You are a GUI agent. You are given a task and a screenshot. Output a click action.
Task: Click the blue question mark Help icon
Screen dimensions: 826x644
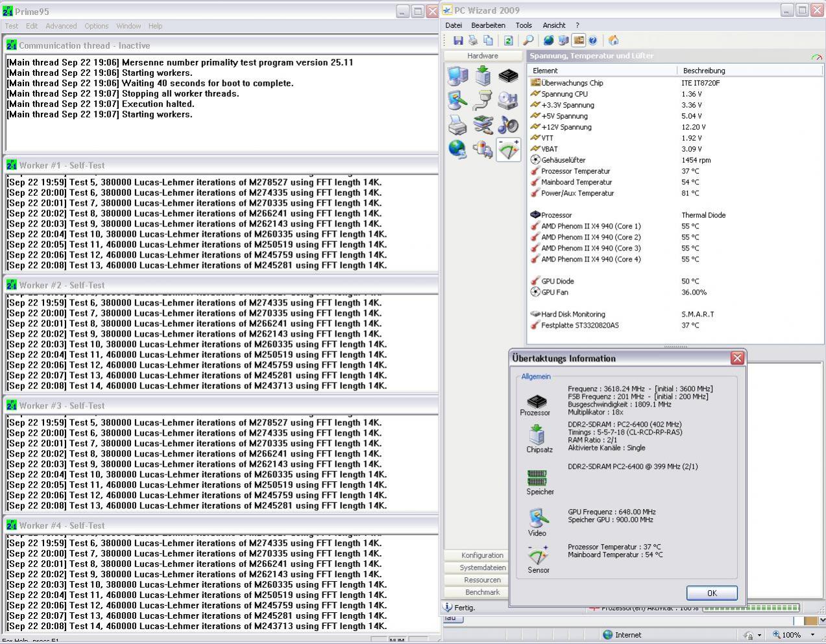(592, 40)
